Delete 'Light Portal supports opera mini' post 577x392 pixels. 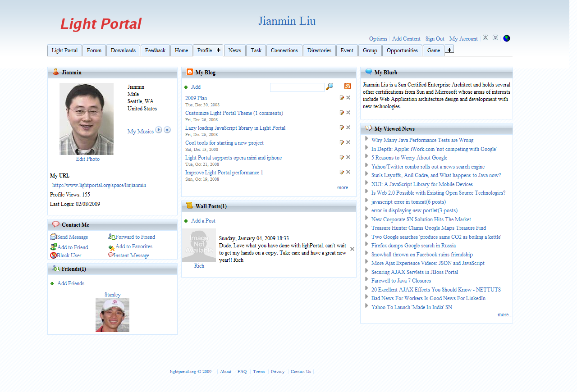(x=348, y=157)
